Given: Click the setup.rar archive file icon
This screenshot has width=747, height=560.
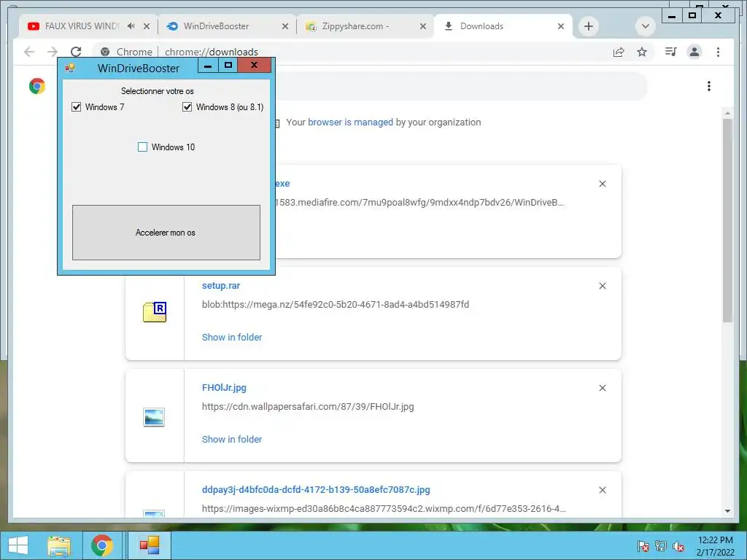Looking at the screenshot, I should (x=155, y=312).
